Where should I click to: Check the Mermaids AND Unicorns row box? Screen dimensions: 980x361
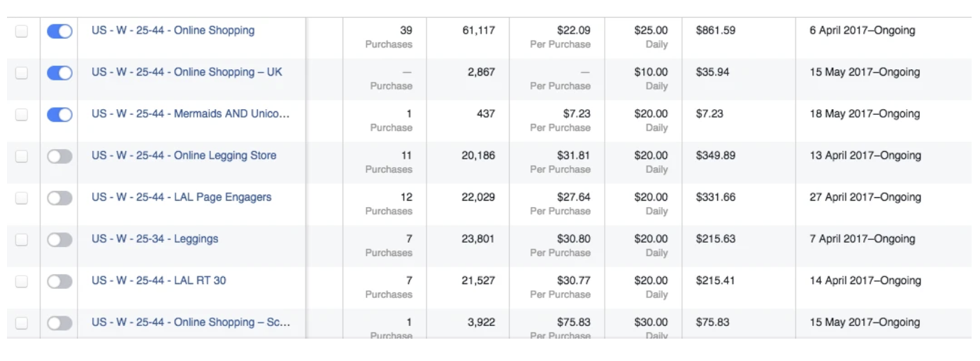pyautogui.click(x=22, y=115)
